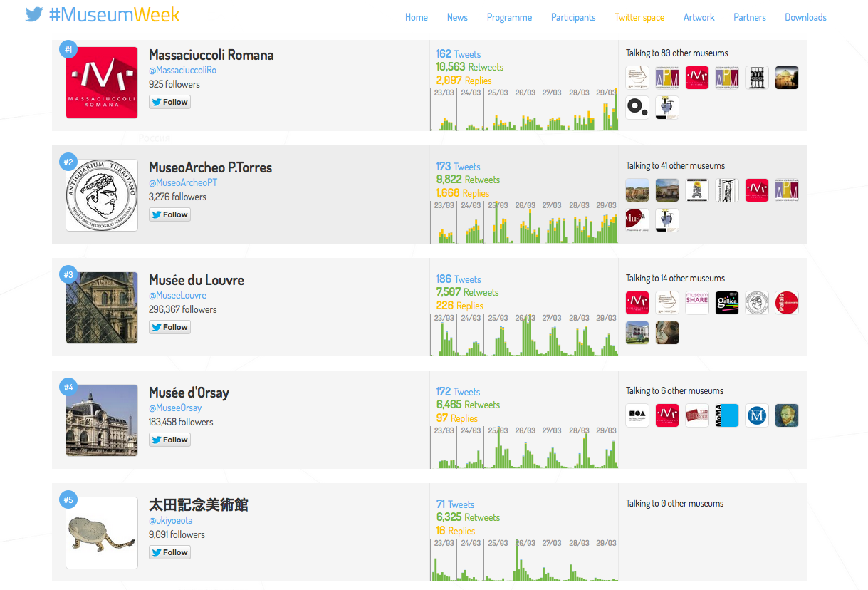The image size is (868, 590).
Task: Click the museum SHARE icon
Action: 697,303
